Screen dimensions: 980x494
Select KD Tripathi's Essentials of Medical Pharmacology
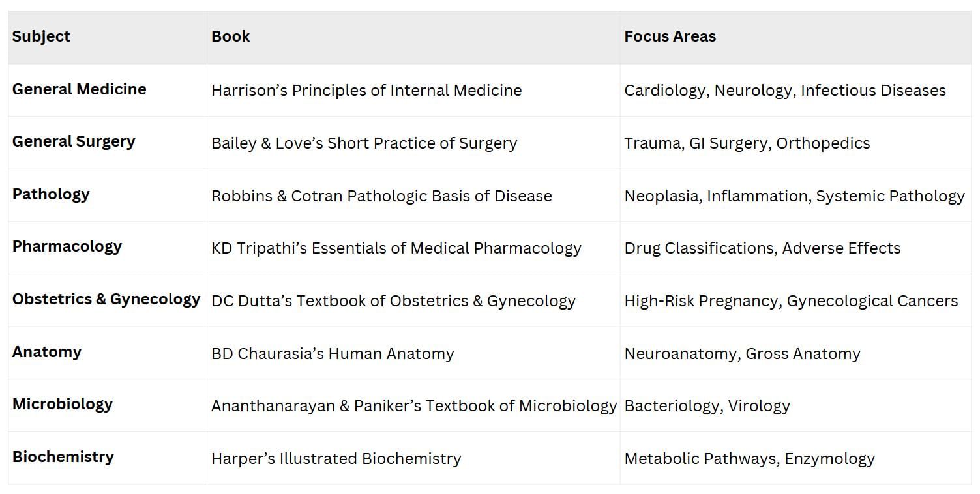[x=396, y=248]
